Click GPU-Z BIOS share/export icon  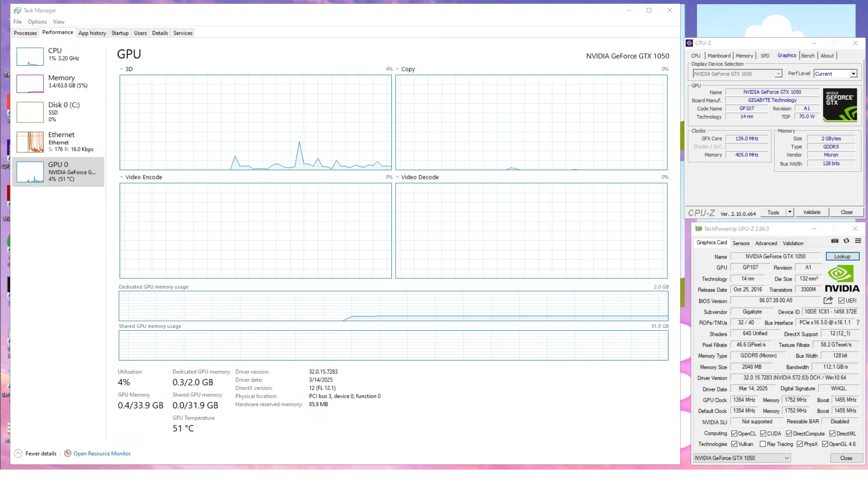click(828, 300)
